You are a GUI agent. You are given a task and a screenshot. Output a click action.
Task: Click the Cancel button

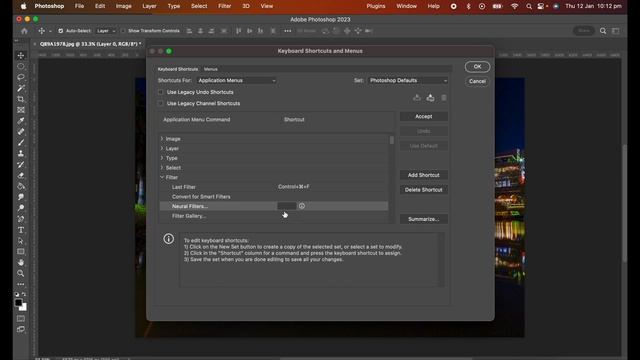pos(477,81)
